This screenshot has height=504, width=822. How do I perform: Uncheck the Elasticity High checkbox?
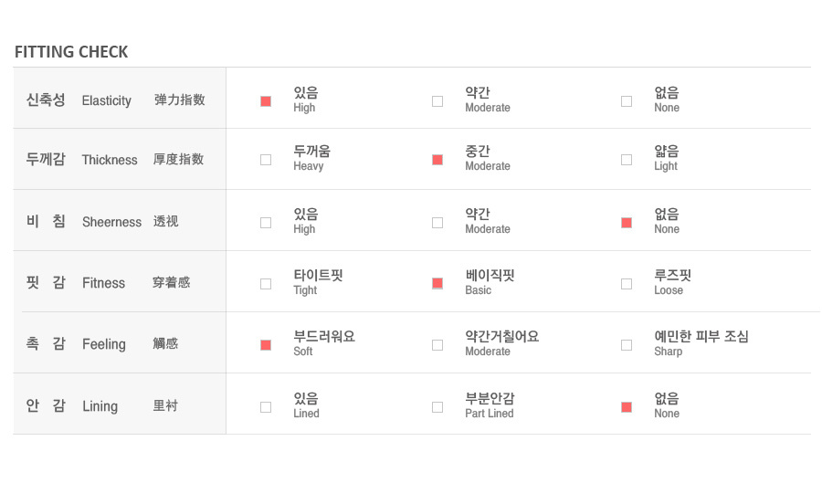pyautogui.click(x=266, y=101)
